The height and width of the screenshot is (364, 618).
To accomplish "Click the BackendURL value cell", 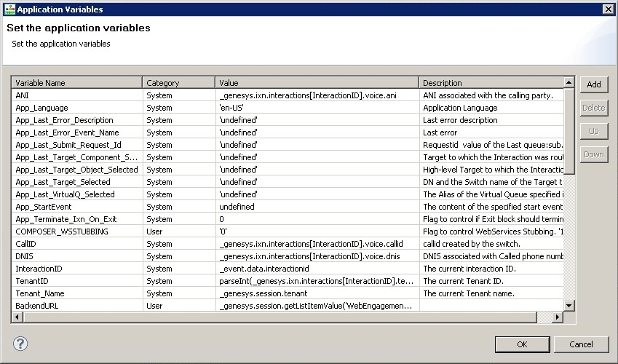I will pos(316,306).
